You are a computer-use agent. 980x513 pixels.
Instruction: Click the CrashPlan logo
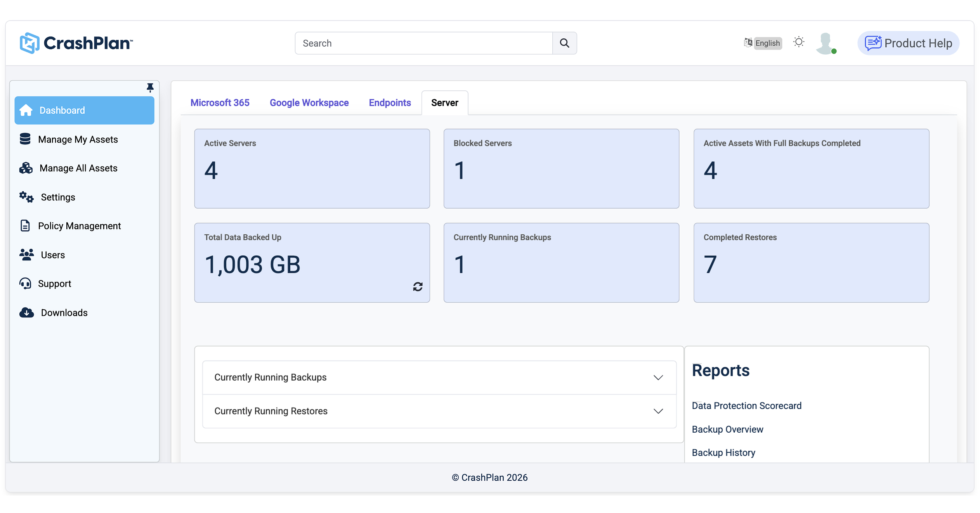click(76, 43)
